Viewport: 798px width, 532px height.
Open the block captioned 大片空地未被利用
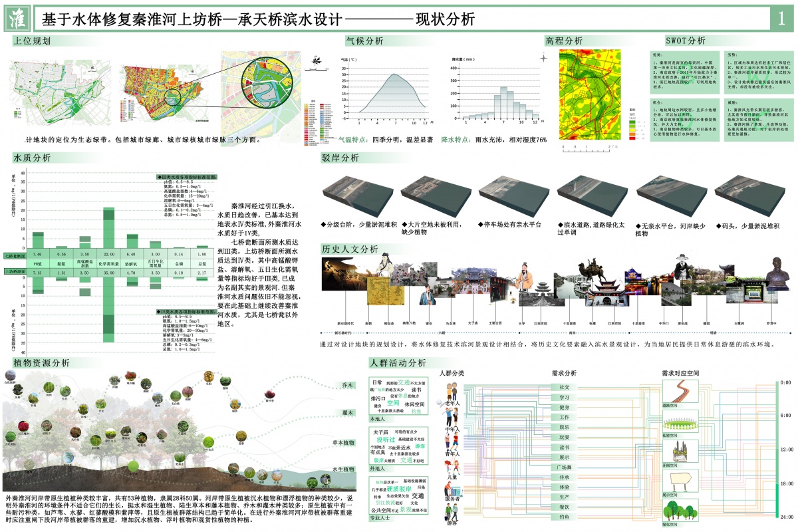pos(436,197)
